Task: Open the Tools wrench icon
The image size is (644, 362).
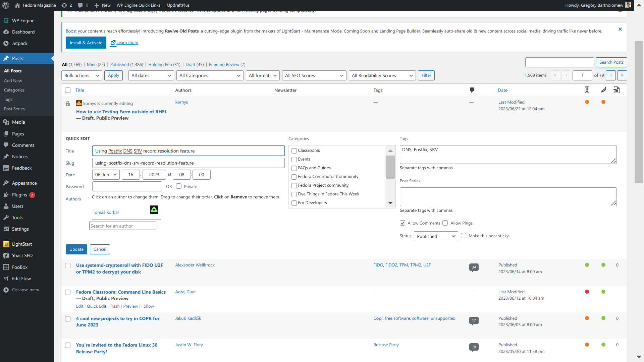Action: click(6, 218)
